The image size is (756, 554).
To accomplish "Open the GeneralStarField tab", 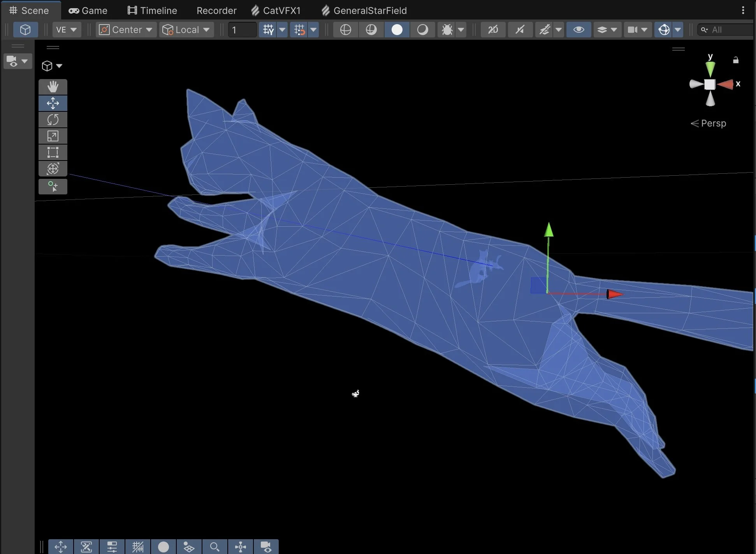I will point(364,11).
